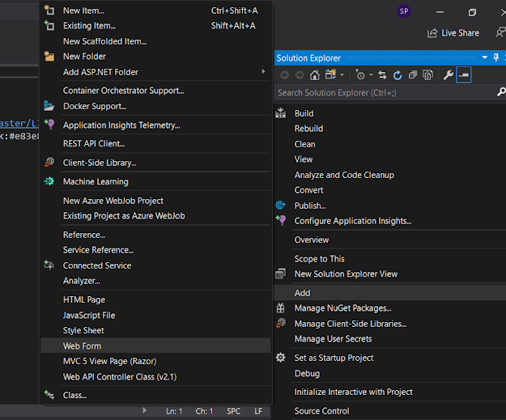Click the Client-Side Library icon
Image resolution: width=506 pixels, height=420 pixels.
tap(49, 163)
